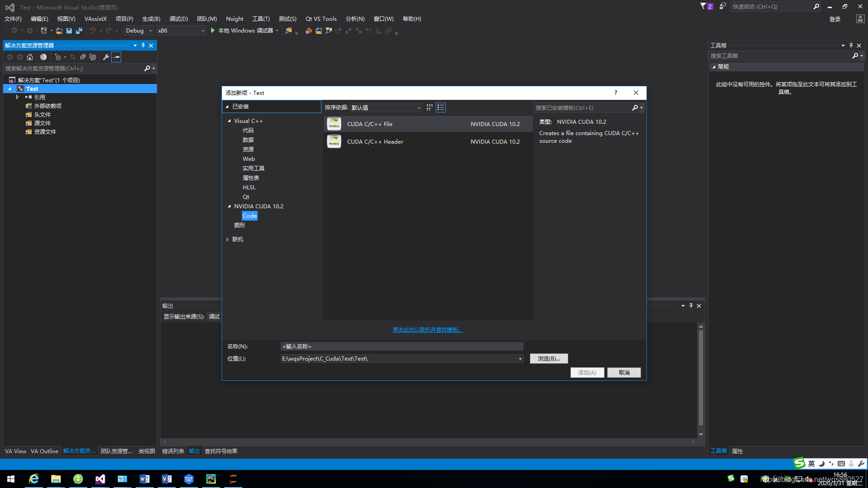Open Properties wrench icon in Solution Explorer

(x=106, y=57)
